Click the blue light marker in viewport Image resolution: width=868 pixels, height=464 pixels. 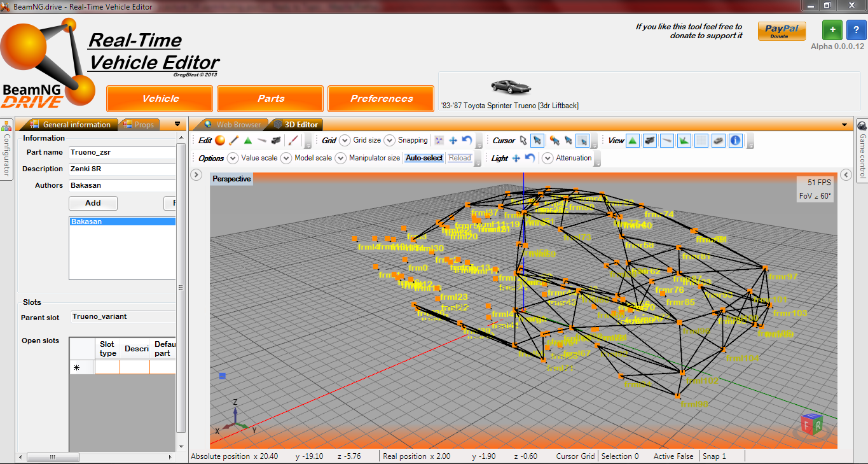tap(223, 376)
